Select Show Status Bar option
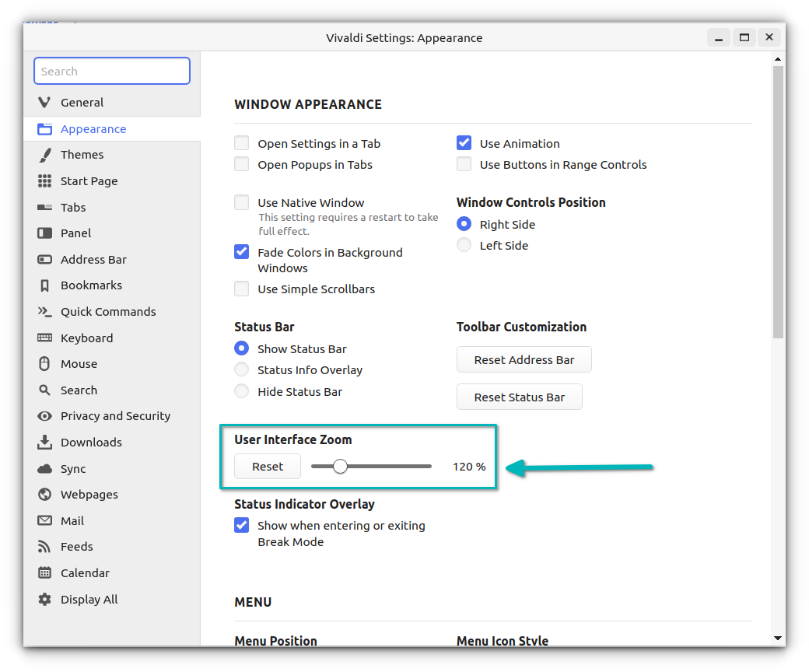This screenshot has width=809, height=672. [241, 348]
